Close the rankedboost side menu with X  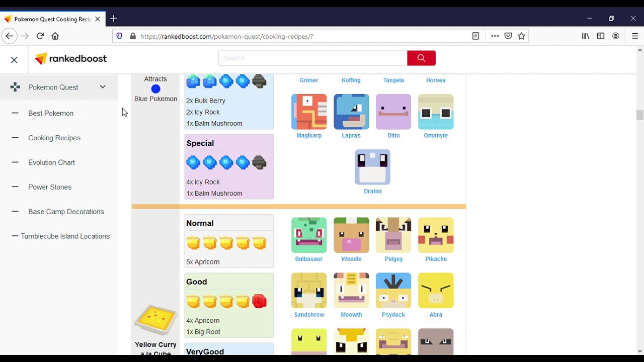14,60
